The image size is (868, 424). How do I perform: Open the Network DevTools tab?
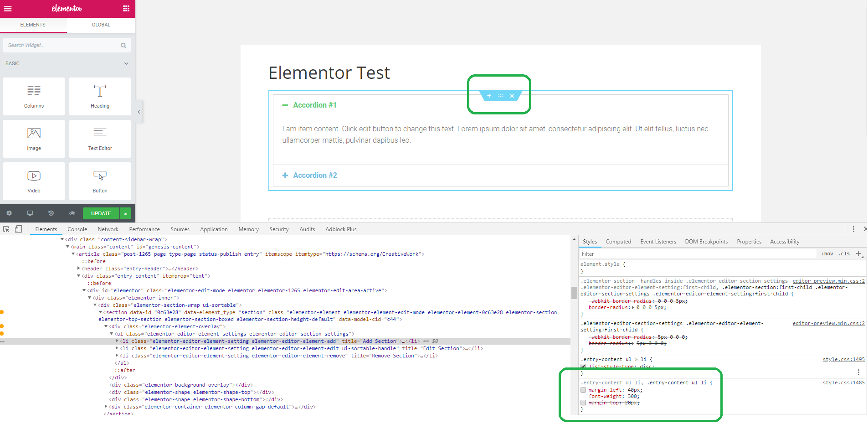coord(108,229)
